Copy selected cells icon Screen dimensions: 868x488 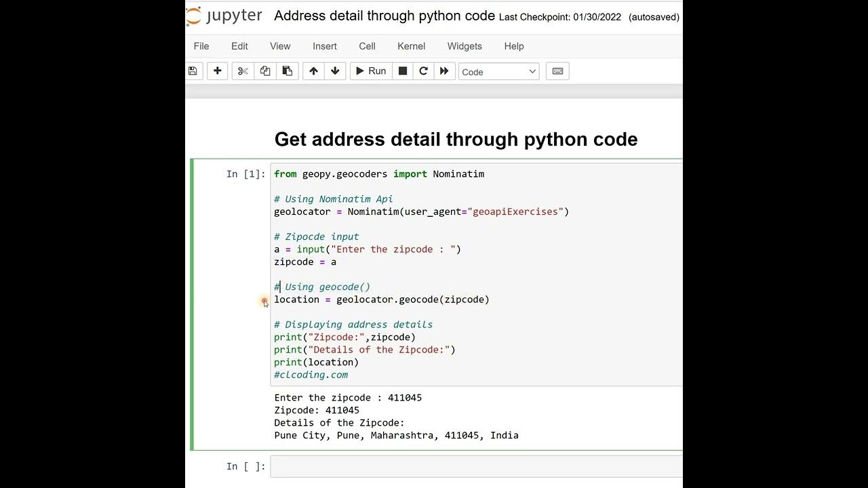pyautogui.click(x=265, y=71)
